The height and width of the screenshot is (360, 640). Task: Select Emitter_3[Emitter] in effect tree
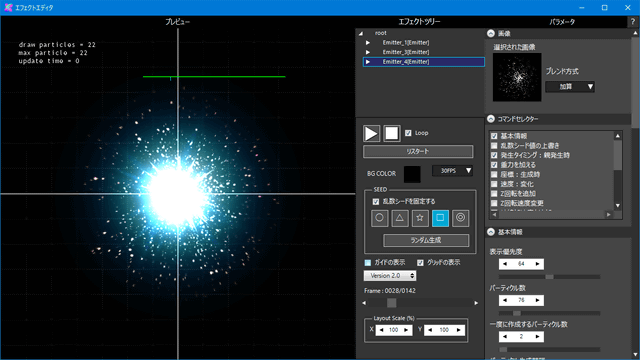pyautogui.click(x=406, y=52)
